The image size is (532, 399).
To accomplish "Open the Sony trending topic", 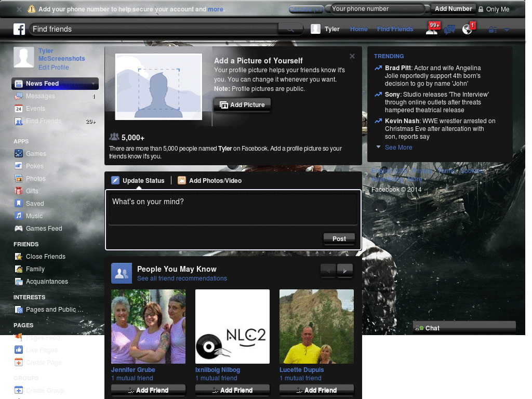I will (437, 102).
